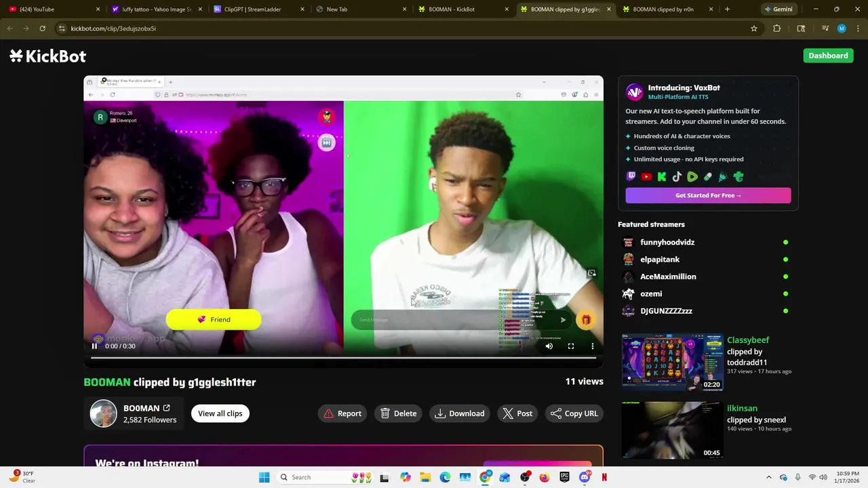Open the pill-shaped platform icon in the VoxBot card

coord(708,177)
